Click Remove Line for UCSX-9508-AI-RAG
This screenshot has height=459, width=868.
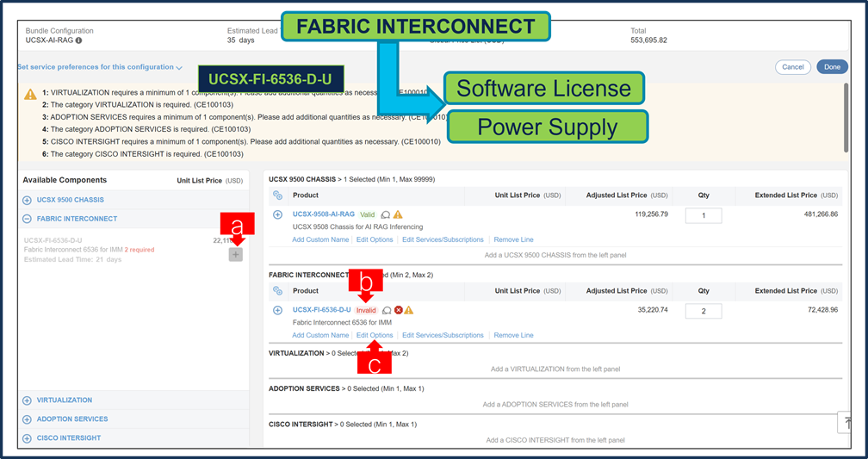pyautogui.click(x=514, y=239)
